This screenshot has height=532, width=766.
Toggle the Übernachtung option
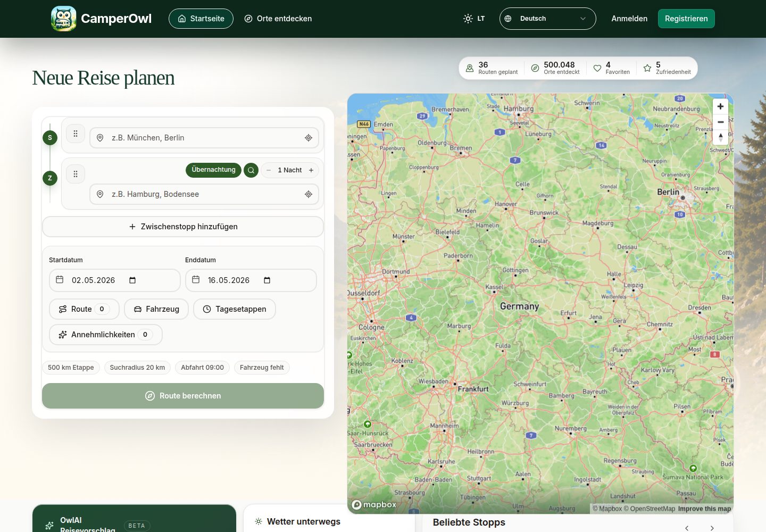point(213,170)
